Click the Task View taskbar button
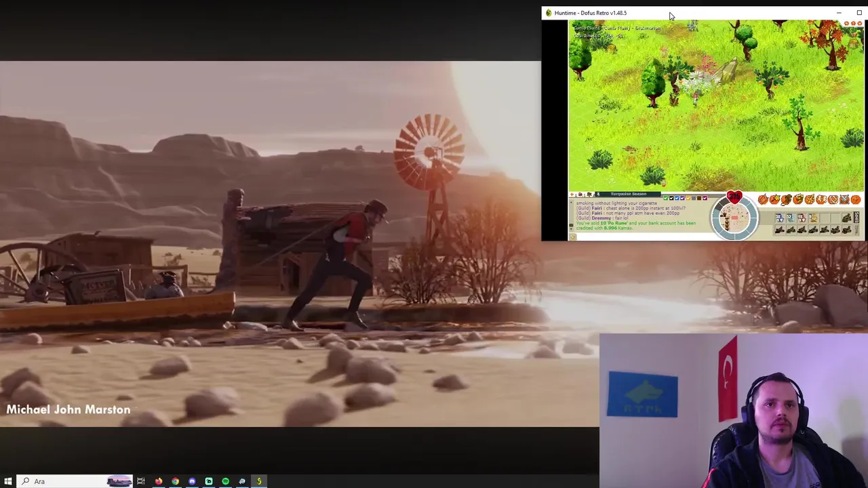This screenshot has width=868, height=488. click(x=141, y=481)
